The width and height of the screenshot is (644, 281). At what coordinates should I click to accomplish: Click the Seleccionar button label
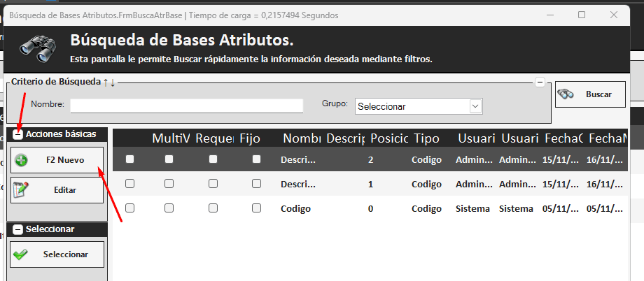click(x=65, y=254)
